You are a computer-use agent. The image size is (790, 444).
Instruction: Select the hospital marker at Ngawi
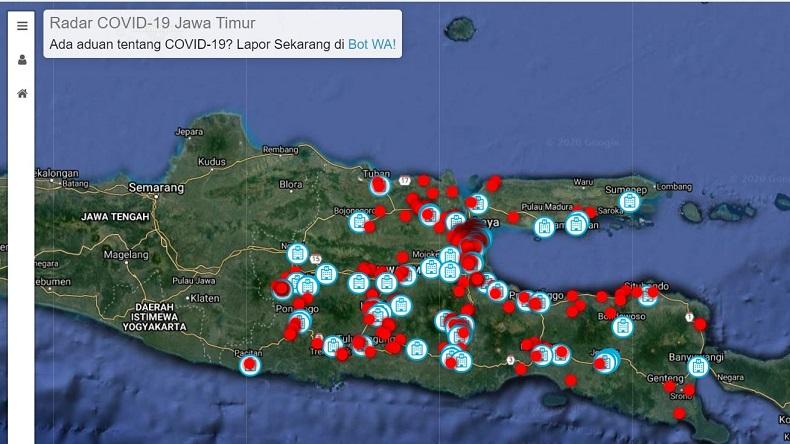tap(297, 254)
